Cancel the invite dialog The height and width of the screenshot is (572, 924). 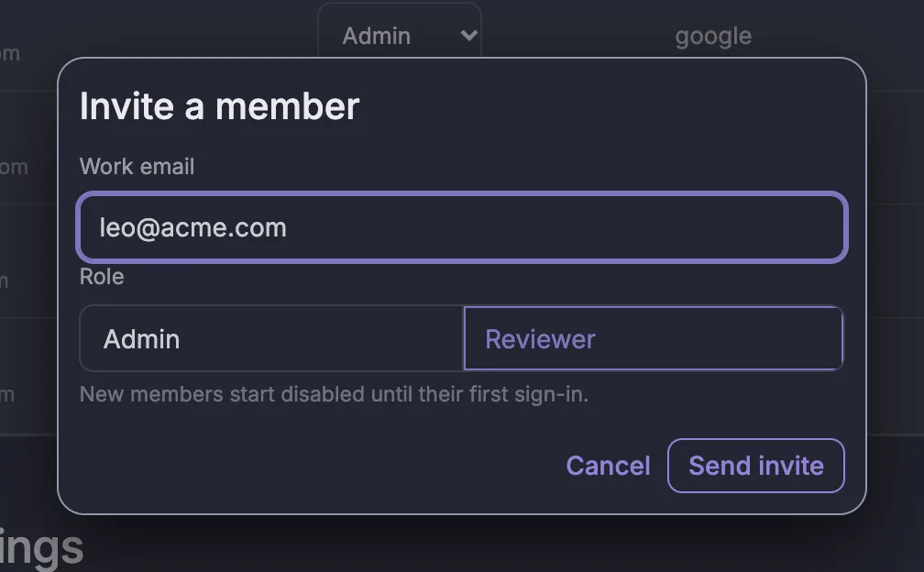(608, 466)
